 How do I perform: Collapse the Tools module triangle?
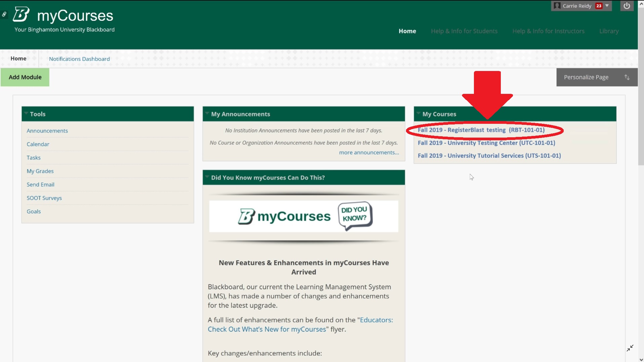[26, 113]
